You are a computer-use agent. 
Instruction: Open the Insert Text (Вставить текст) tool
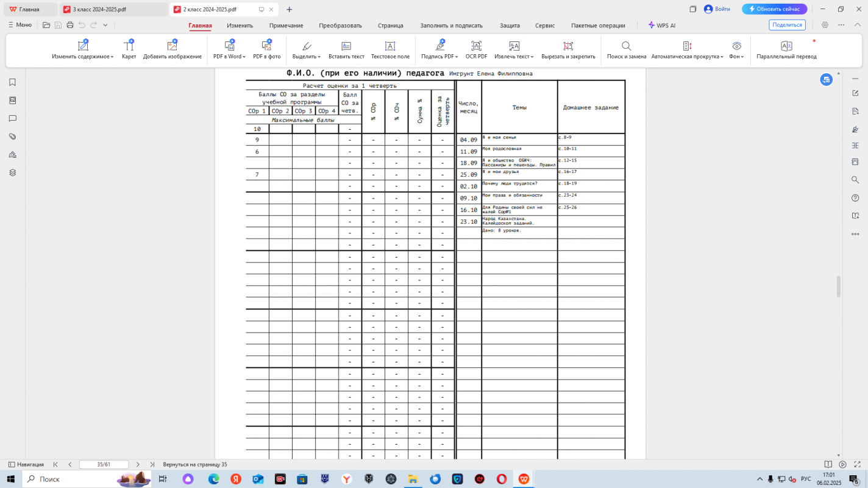[x=346, y=46]
